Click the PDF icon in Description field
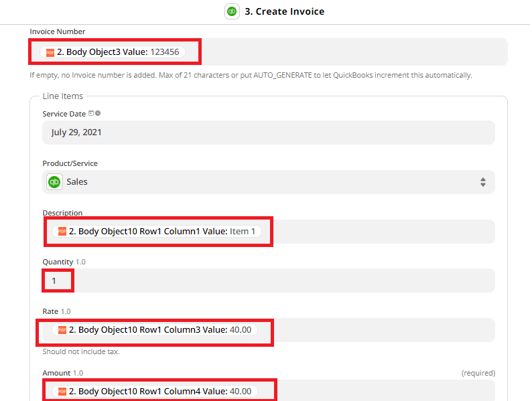Screen dimensions: 532x401 tap(62, 232)
